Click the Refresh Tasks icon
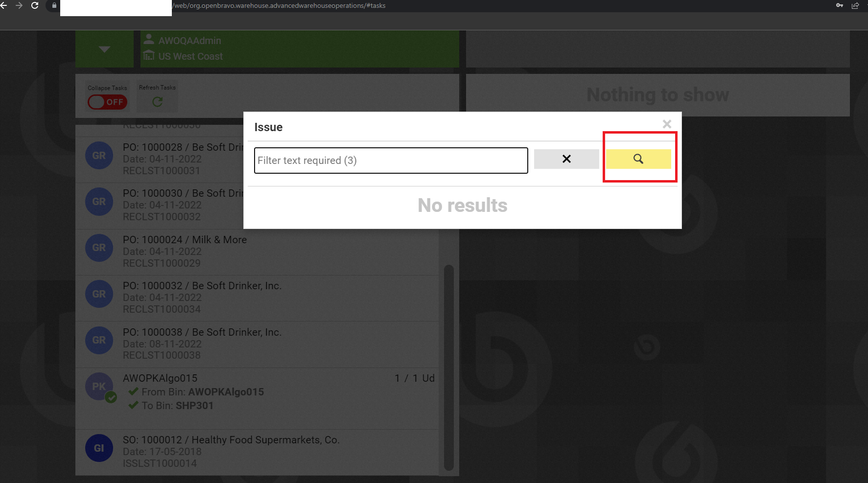Image resolution: width=868 pixels, height=483 pixels. (x=157, y=102)
